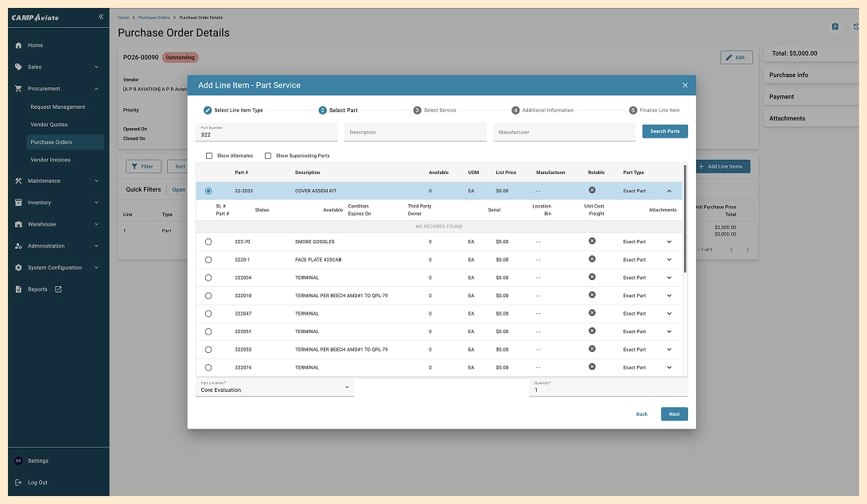Screen dimensions: 867x504
Task: Go to Request Management menu item
Action: (58, 107)
